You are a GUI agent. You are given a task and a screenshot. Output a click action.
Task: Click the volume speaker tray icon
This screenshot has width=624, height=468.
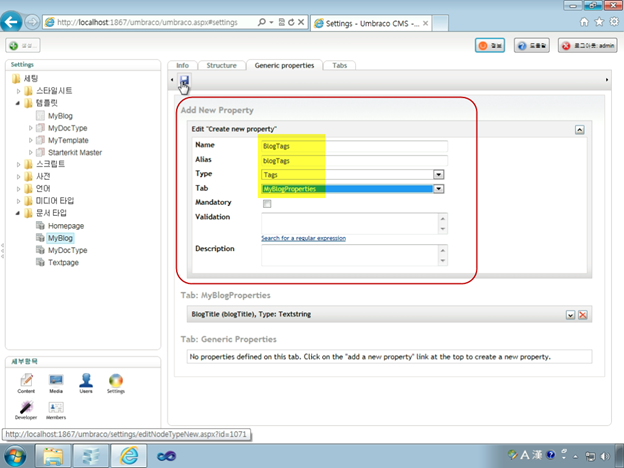click(605, 456)
